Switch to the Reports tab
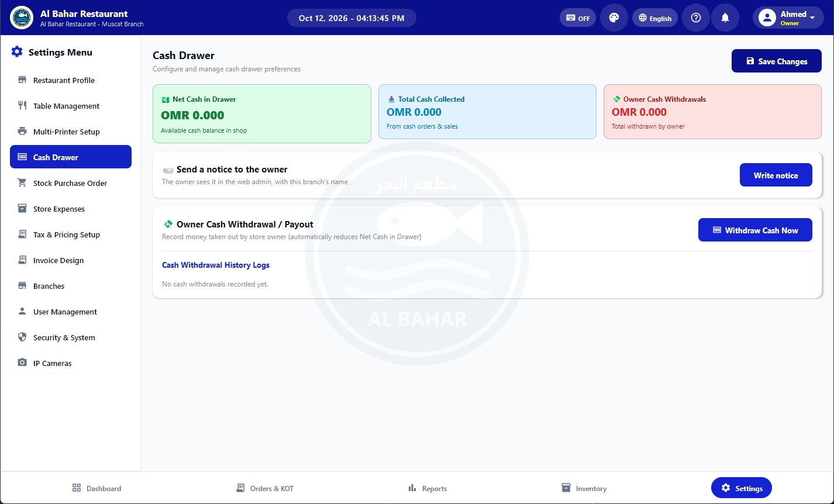Image resolution: width=834 pixels, height=504 pixels. coord(428,488)
